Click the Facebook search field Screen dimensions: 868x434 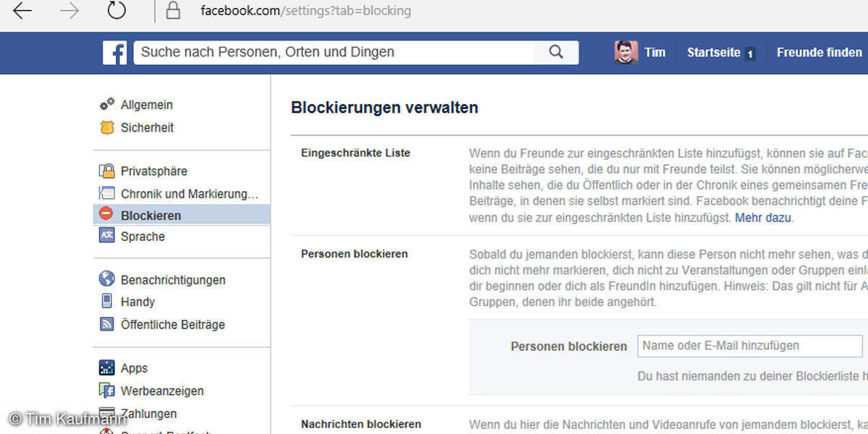[x=334, y=52]
